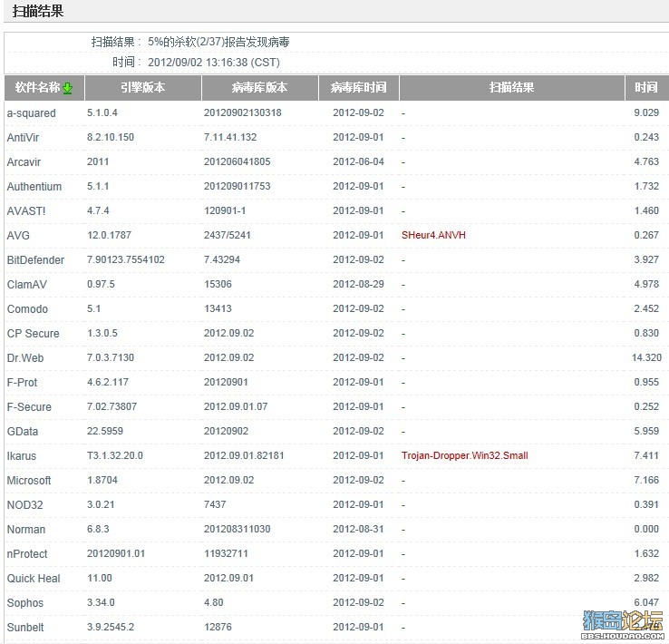The image size is (669, 644).
Task: Click the scan summary 5%的杀软(2/37)报告发现病毒
Action: coord(218,42)
